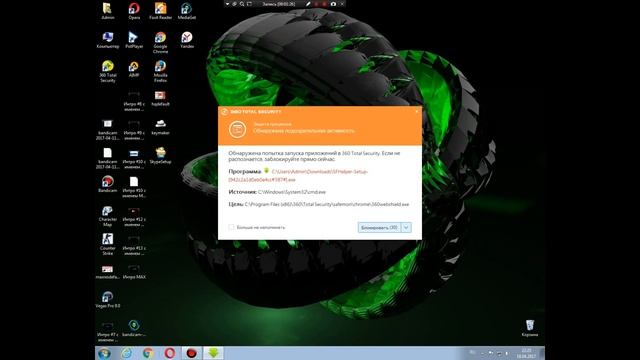Launch Internet Explorer from the taskbar
Screen dimensions: 640x360
[127, 353]
